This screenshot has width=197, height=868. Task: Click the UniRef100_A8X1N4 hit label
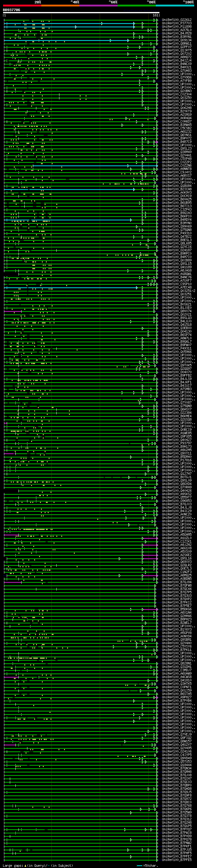coord(177,612)
